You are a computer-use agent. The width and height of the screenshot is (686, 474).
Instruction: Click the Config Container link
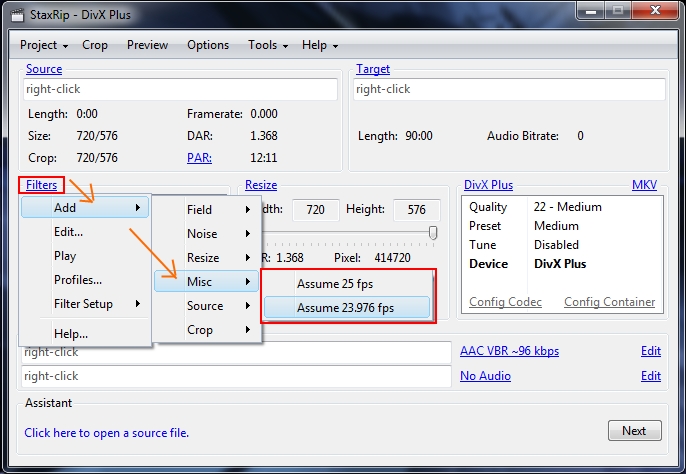tap(609, 302)
